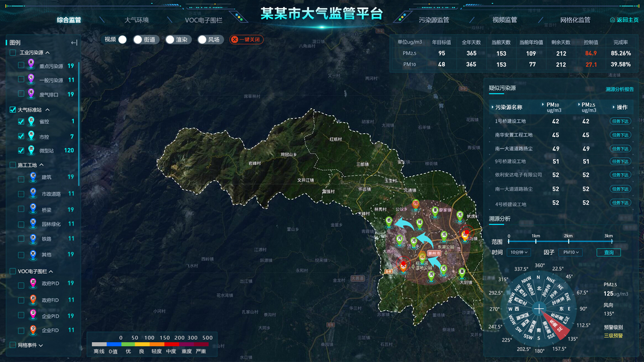The image size is (644, 362).
Task: Click the 微型站 station marker icon
Action: [x=31, y=150]
